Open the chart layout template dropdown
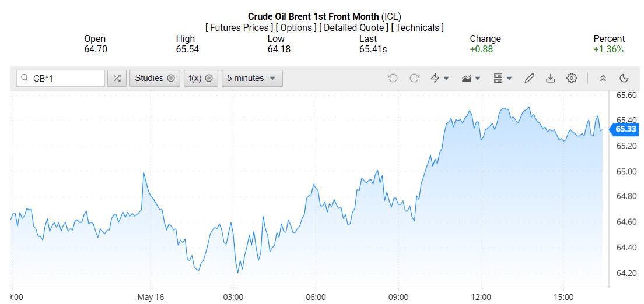The height and width of the screenshot is (304, 644). [x=502, y=78]
